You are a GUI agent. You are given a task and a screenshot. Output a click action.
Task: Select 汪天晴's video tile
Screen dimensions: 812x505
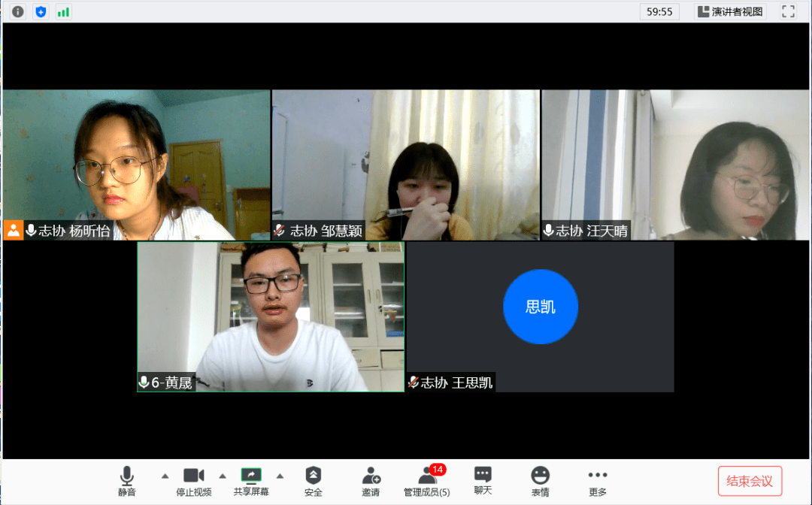tap(675, 165)
